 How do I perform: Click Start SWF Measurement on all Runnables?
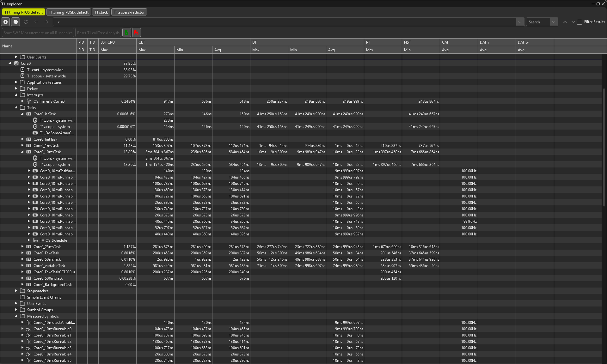coord(38,33)
